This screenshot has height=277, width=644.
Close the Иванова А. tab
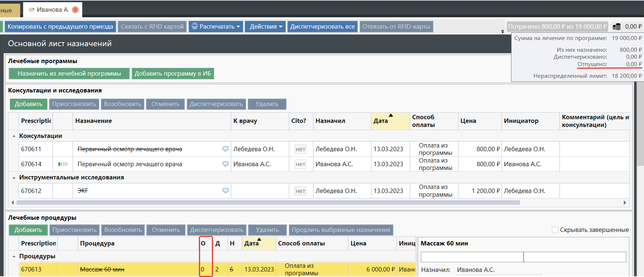(75, 10)
